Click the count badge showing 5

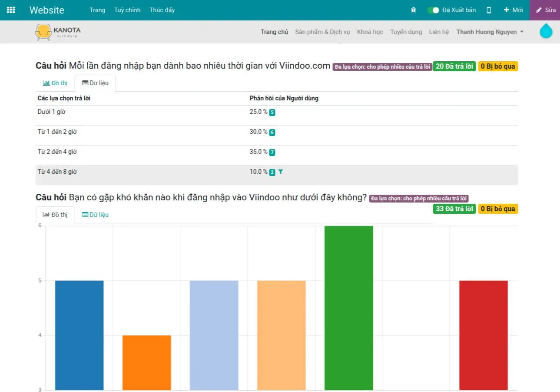click(x=272, y=113)
